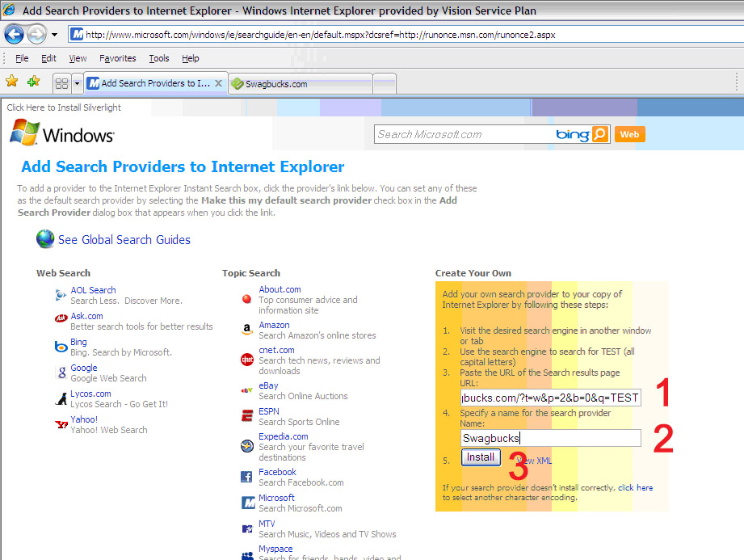This screenshot has height=560, width=744.
Task: Click the Windows logo
Action: [x=61, y=133]
